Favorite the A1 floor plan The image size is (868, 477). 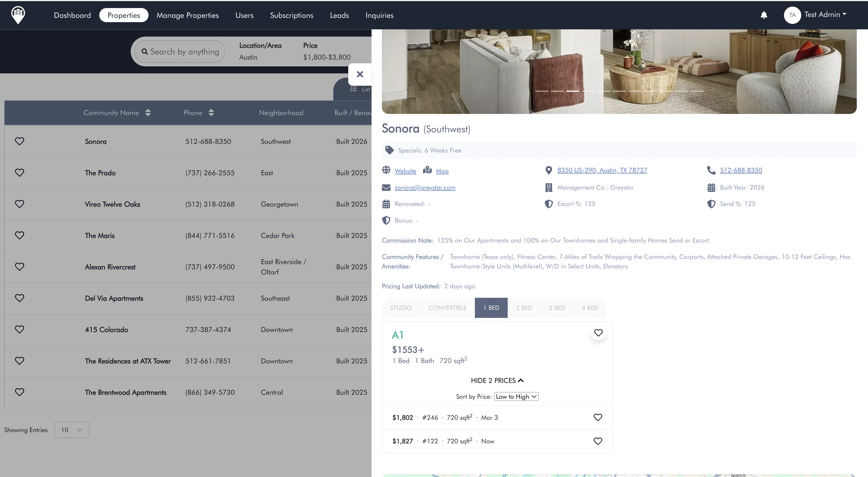[598, 333]
